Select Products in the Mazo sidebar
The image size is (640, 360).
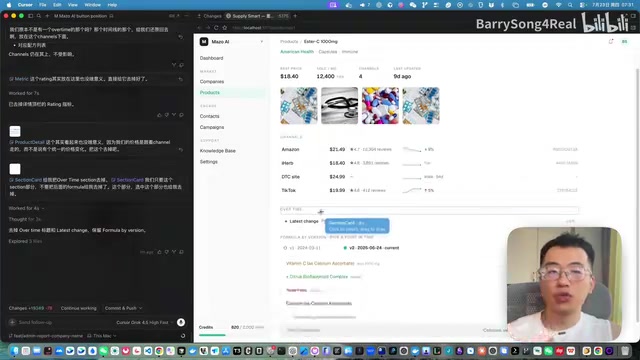coord(231,93)
